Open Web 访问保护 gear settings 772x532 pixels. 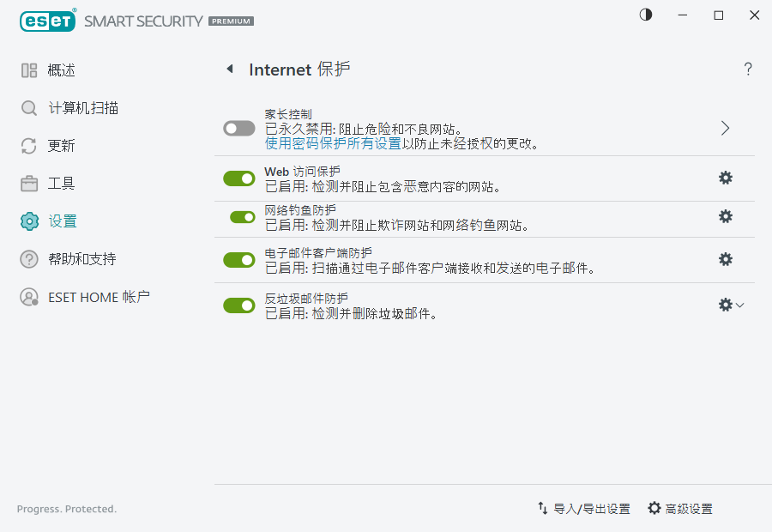(x=726, y=178)
